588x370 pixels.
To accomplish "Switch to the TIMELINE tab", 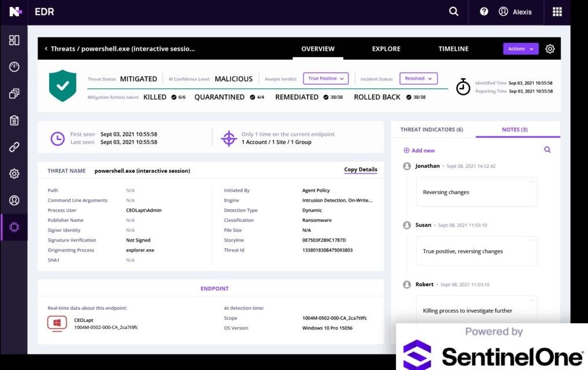I will [453, 49].
